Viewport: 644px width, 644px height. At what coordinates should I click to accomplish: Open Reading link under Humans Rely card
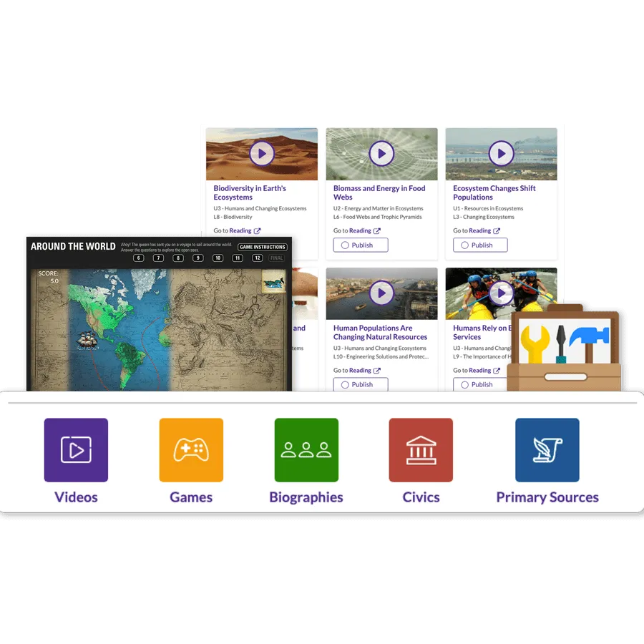(x=479, y=371)
